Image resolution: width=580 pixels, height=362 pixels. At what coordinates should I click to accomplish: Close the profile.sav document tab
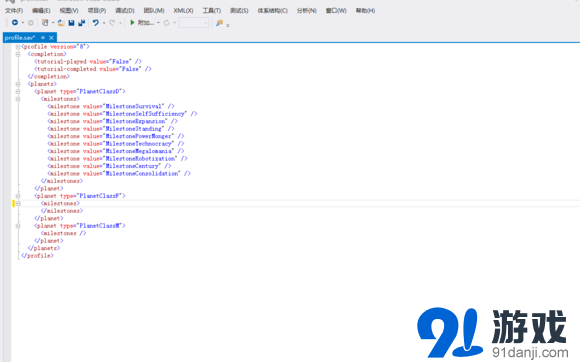pos(51,38)
